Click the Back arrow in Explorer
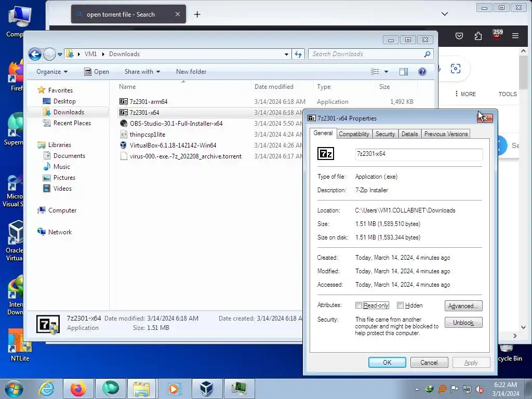Viewport: 532px width, 399px height. [x=35, y=54]
